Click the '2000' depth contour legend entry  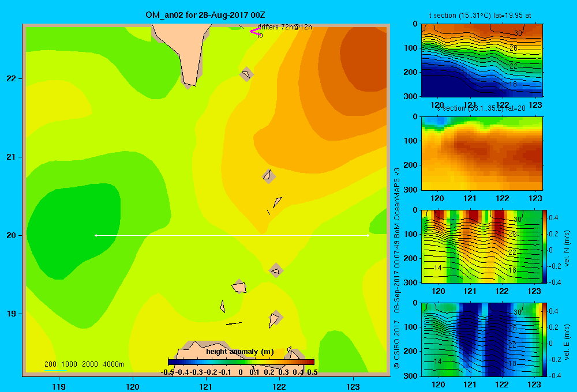click(90, 364)
